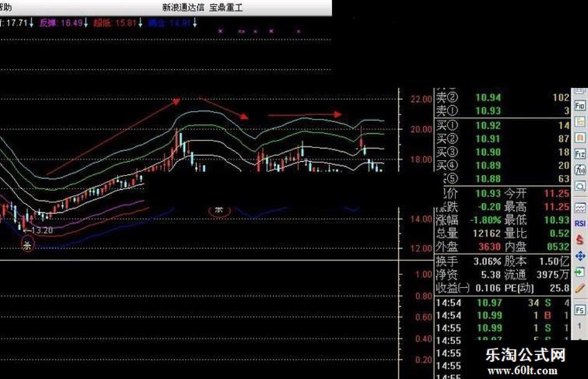Click the 20.00 price axis label

click(x=421, y=129)
